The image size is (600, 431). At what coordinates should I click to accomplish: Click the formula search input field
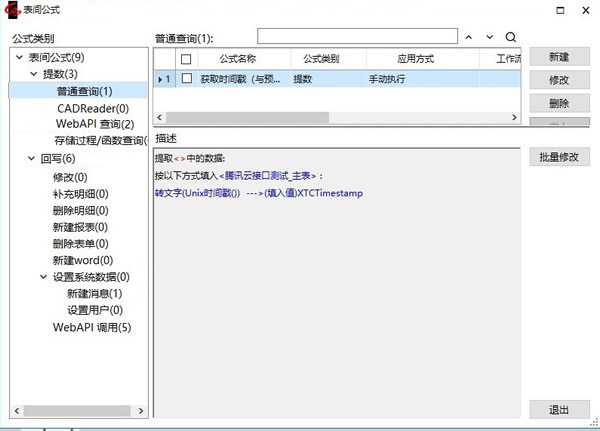(x=356, y=37)
